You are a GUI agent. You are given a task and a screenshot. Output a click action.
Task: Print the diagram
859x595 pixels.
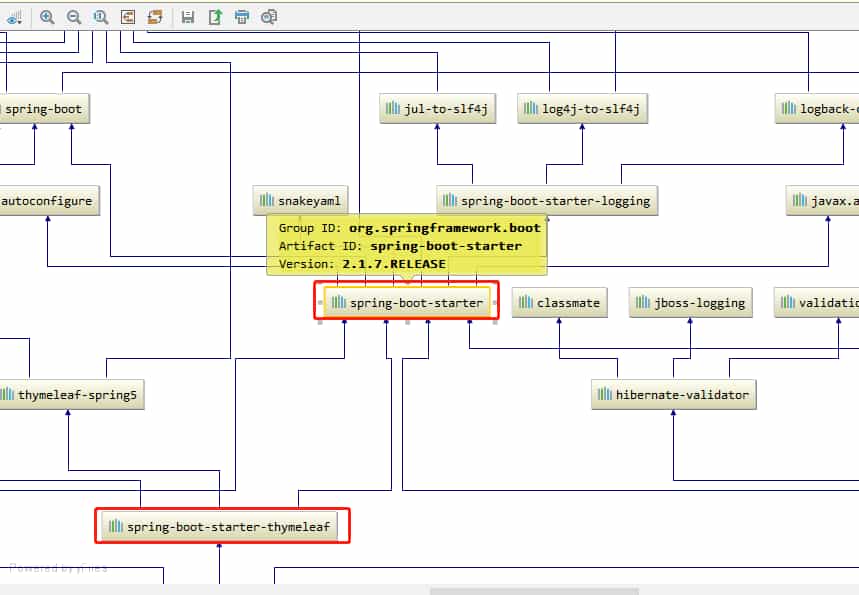[x=242, y=18]
